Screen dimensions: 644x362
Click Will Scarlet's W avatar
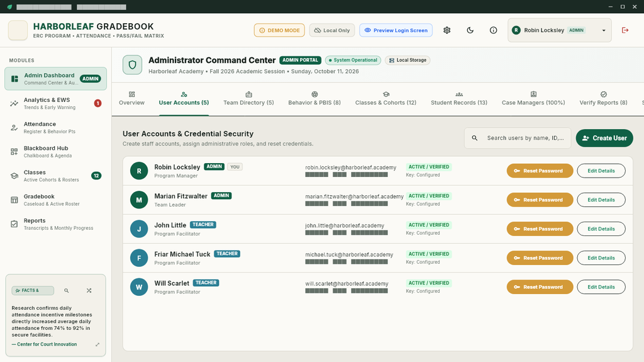pyautogui.click(x=139, y=287)
